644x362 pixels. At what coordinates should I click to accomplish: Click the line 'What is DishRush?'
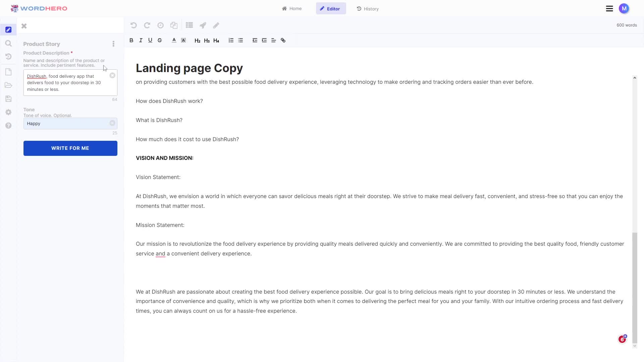(x=159, y=120)
